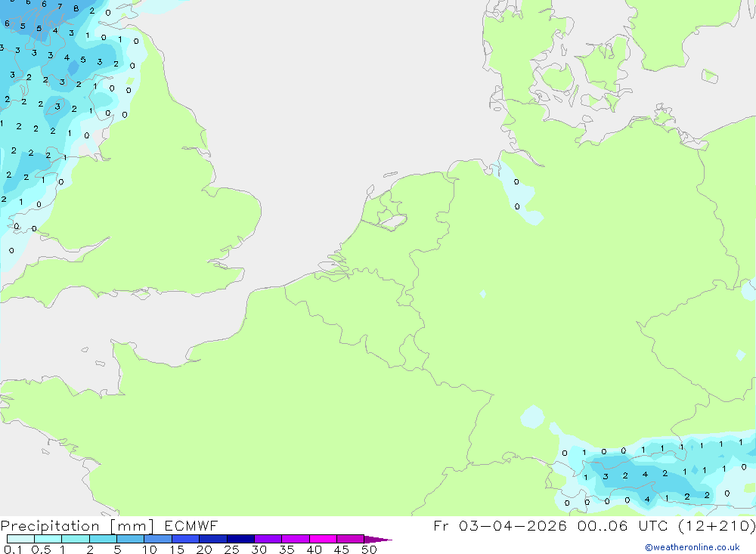Click the date '03-04-2026' in the caption

(513, 525)
